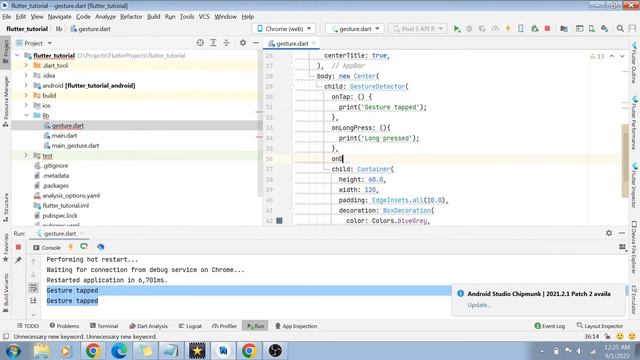Run the app with the green Run button

point(457,29)
